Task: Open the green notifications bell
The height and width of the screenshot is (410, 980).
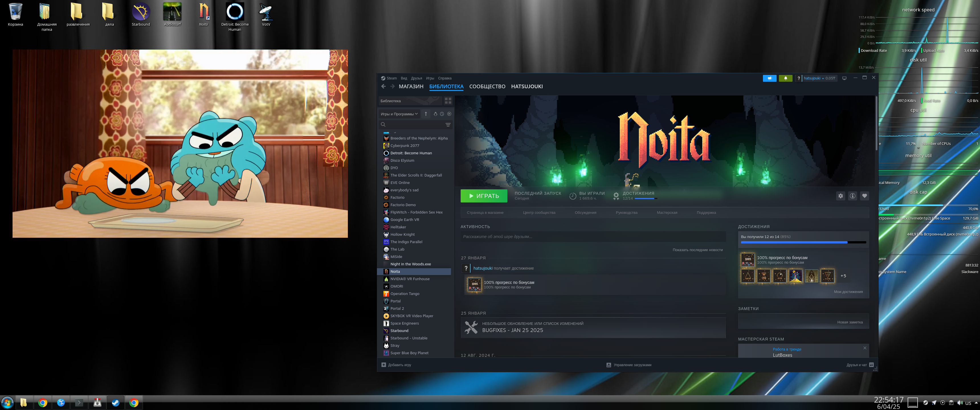Action: [785, 78]
